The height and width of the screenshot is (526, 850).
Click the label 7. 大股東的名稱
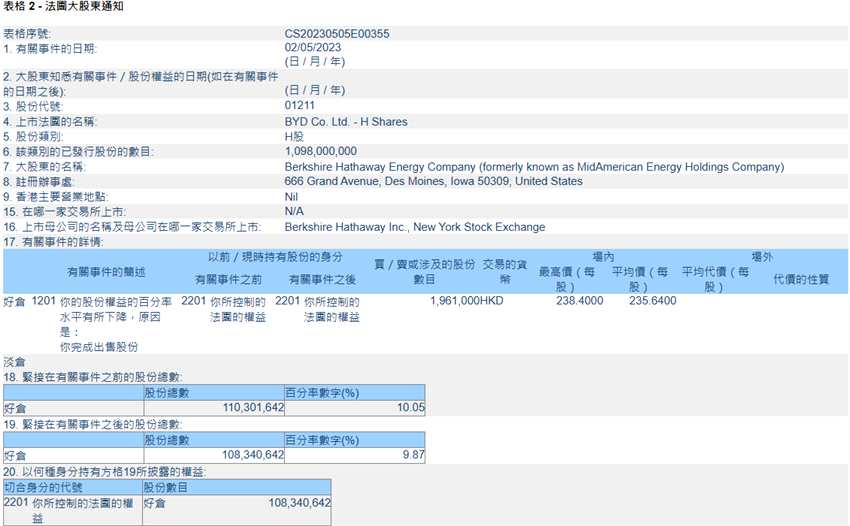[44, 166]
